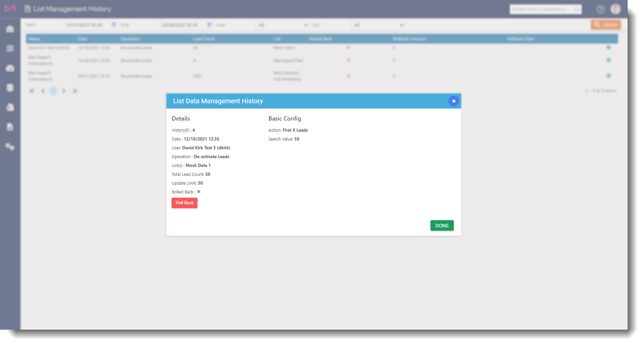Open the End date calendar picker icon
The image size is (644, 346).
[x=209, y=25]
